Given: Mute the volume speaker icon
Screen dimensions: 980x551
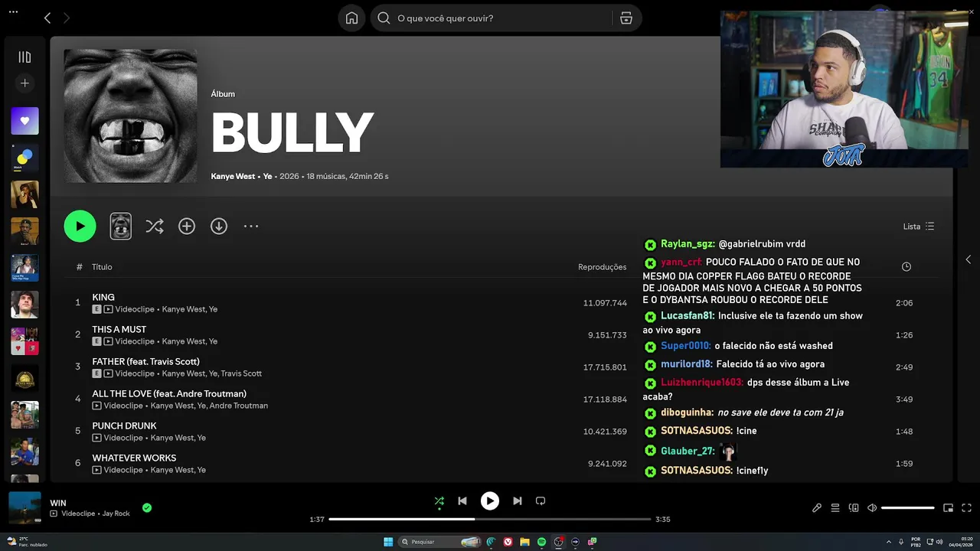Looking at the screenshot, I should click(872, 507).
